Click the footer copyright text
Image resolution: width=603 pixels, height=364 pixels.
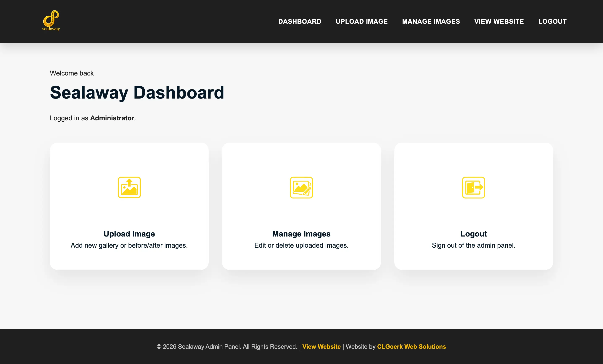[227, 346]
